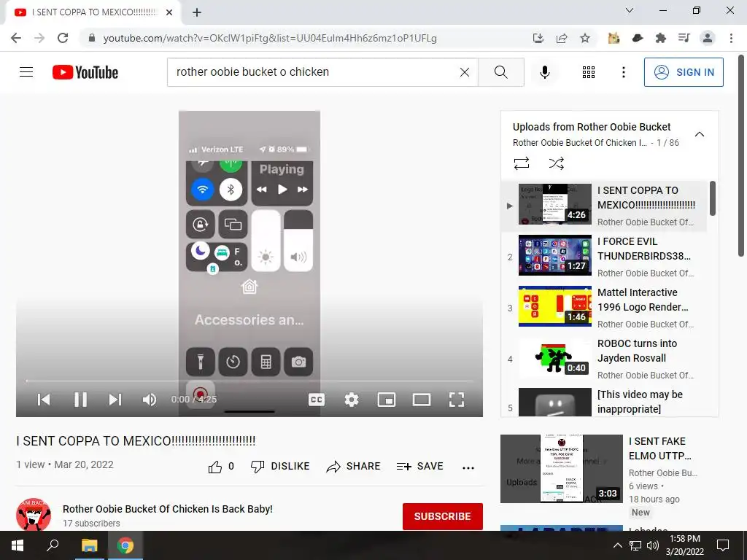Screen dimensions: 747x560
Task: Open the doge extension icon
Action: 614,38
